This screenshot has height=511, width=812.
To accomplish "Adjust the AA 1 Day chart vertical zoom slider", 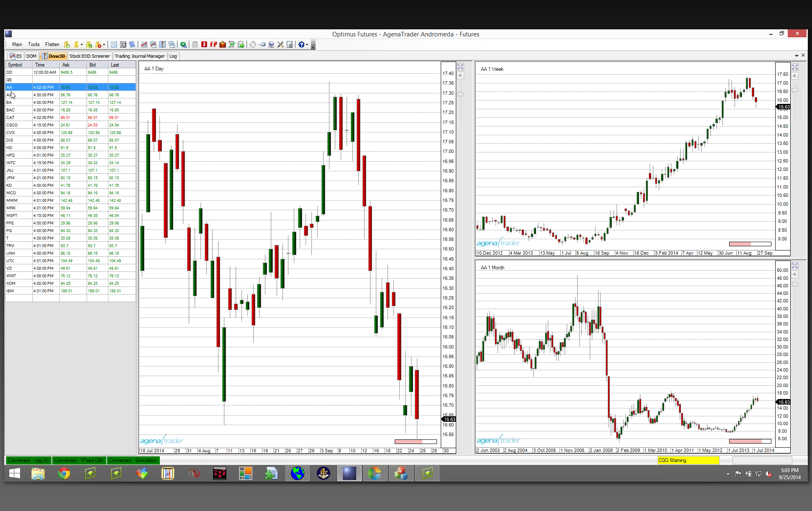I will (x=461, y=94).
